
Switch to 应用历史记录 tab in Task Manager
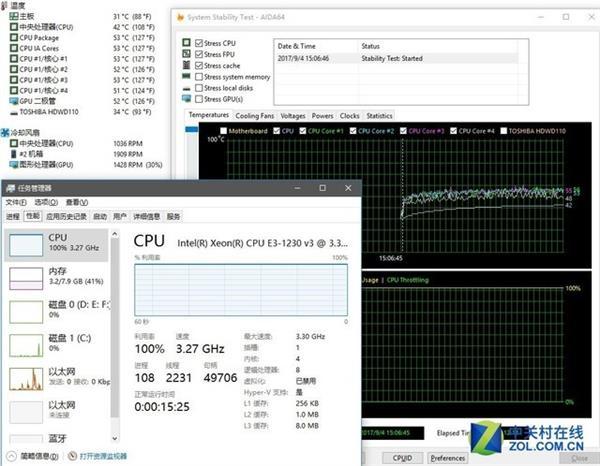tap(66, 217)
